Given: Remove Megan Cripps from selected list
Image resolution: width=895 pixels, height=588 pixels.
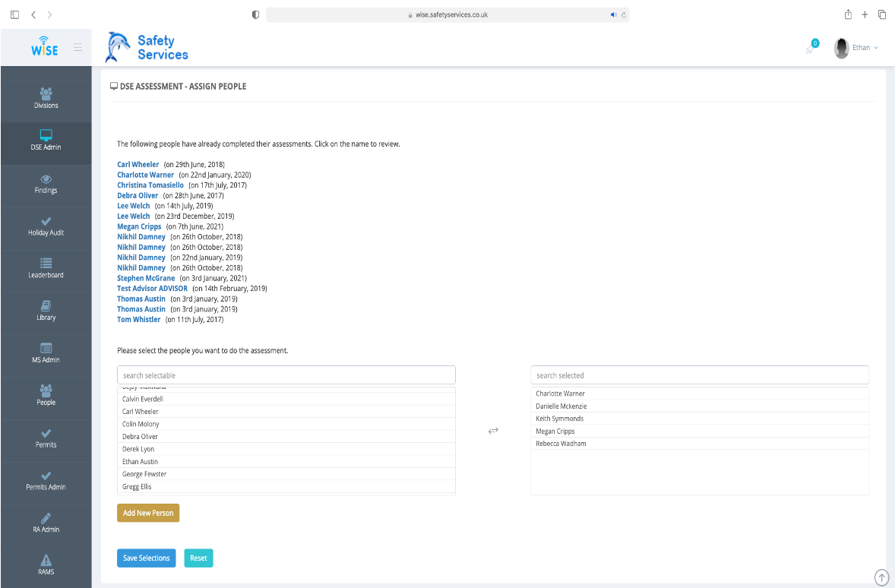Looking at the screenshot, I should (700, 431).
